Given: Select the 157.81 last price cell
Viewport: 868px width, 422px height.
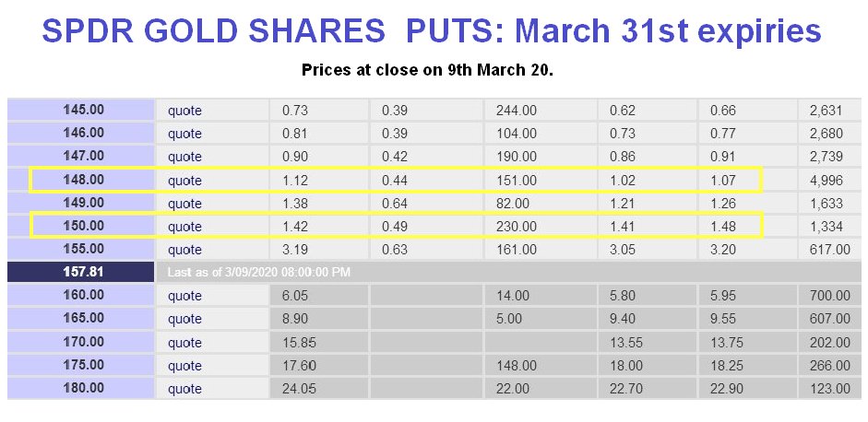Looking at the screenshot, I should 81,272.
